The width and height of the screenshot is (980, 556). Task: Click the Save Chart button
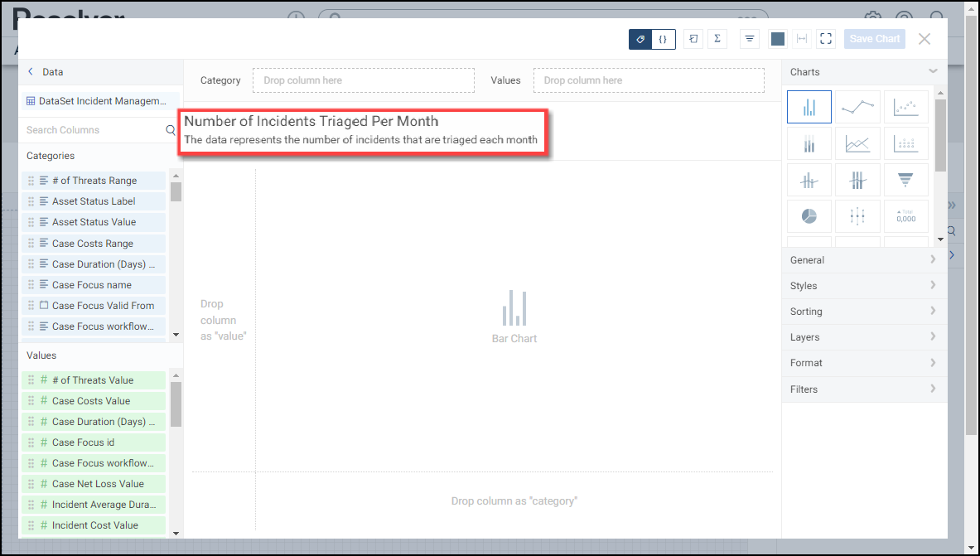pos(874,39)
